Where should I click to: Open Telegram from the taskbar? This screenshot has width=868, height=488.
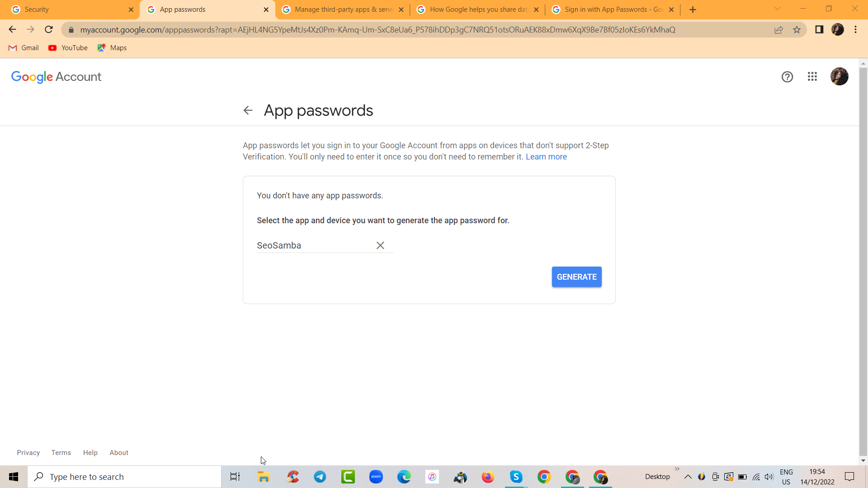(320, 476)
